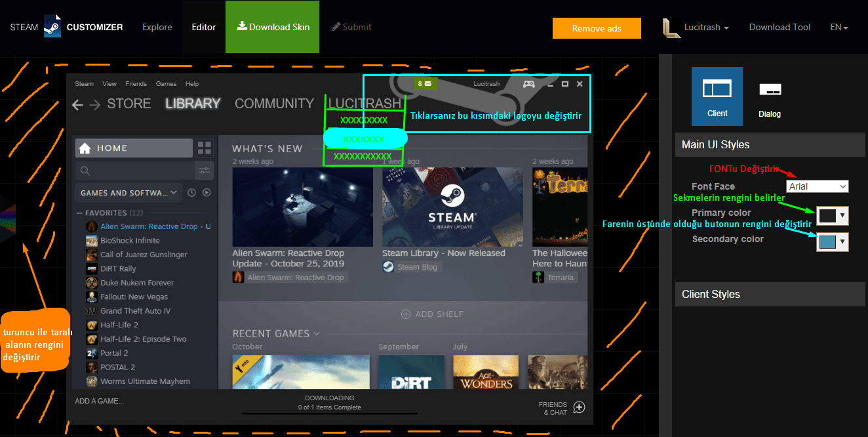Open the GAMES AND SOFTWARE dropdown

[x=128, y=193]
